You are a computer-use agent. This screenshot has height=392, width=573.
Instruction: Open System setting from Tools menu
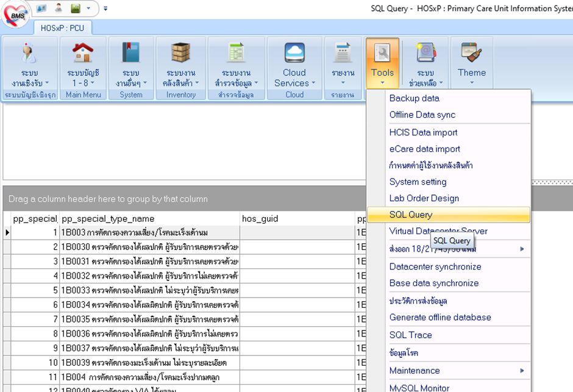coord(449,182)
